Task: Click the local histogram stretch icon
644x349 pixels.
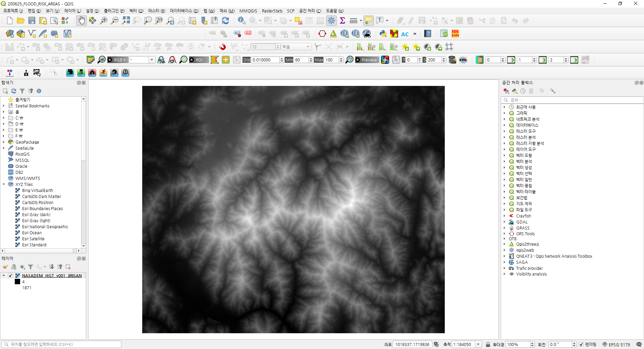Action: [x=361, y=47]
